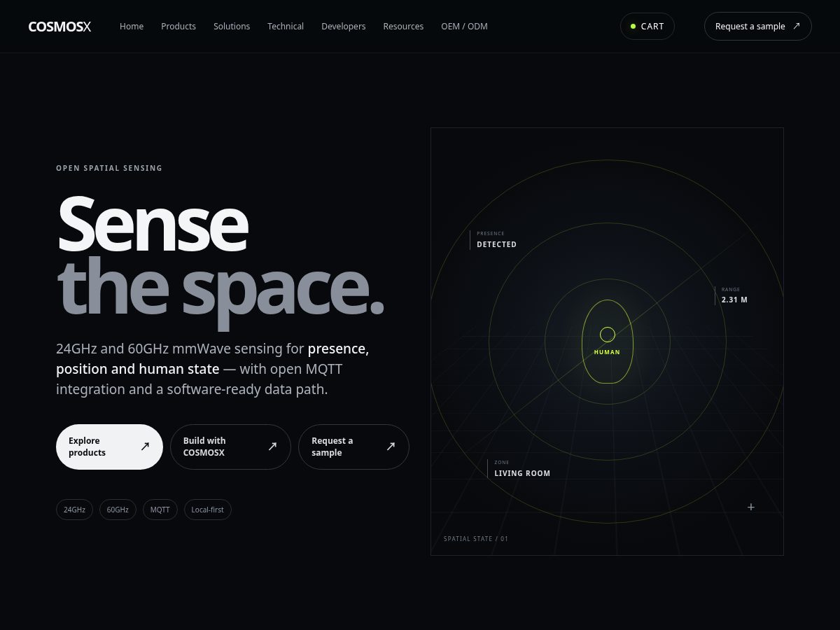This screenshot has width=840, height=630.
Task: Open the Resources menu item
Action: [x=403, y=27]
